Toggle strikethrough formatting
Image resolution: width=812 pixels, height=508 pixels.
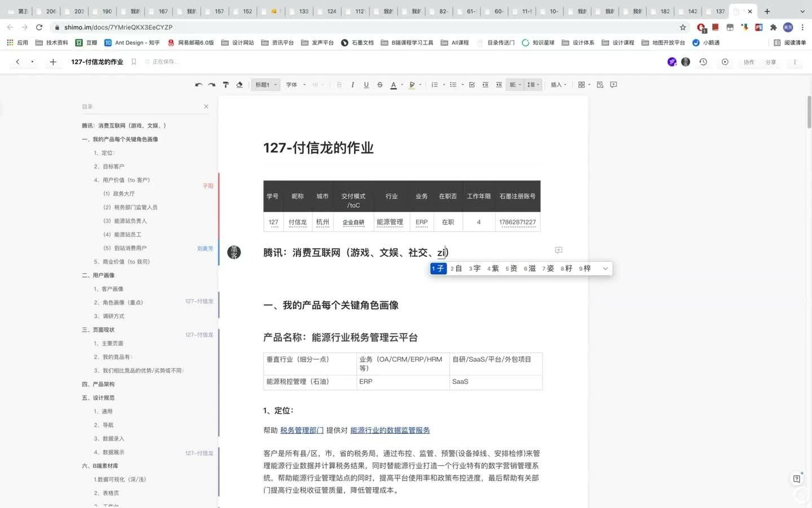[379, 85]
